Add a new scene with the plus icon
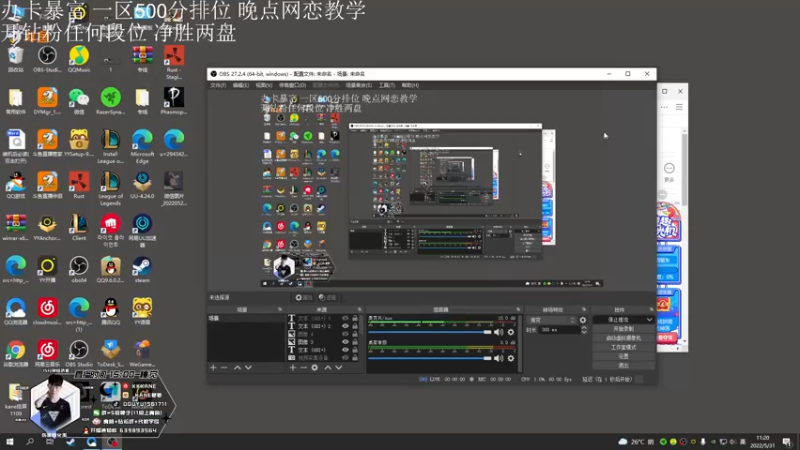This screenshot has height=450, width=800. tap(213, 367)
